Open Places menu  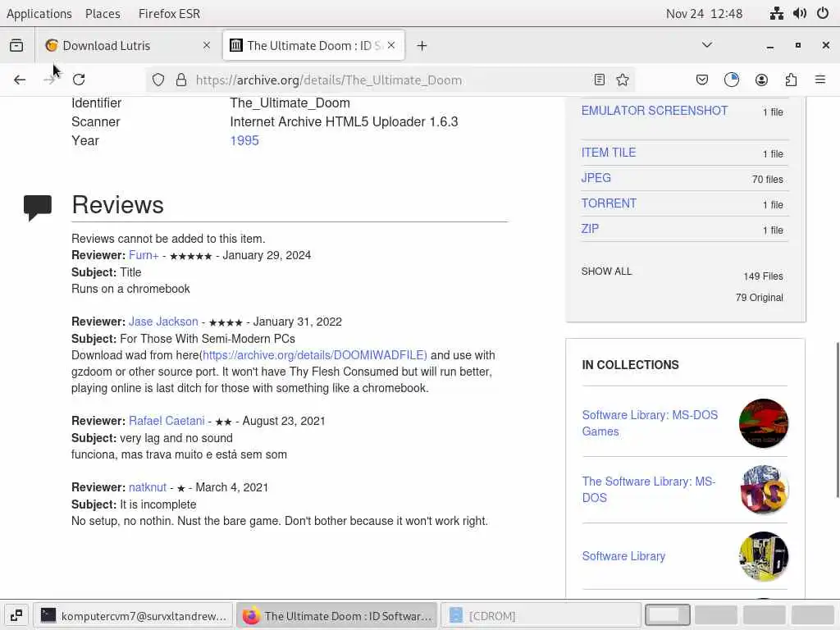pos(103,13)
